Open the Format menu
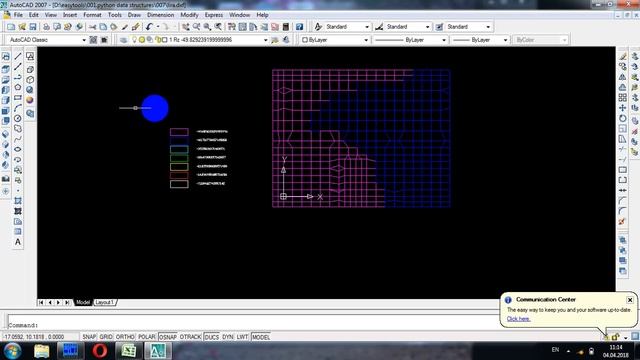 pyautogui.click(x=92, y=15)
